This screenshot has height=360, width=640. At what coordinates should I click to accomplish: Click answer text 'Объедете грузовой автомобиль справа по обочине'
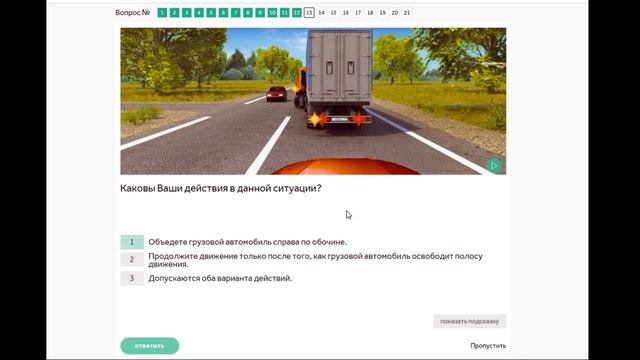[247, 242]
